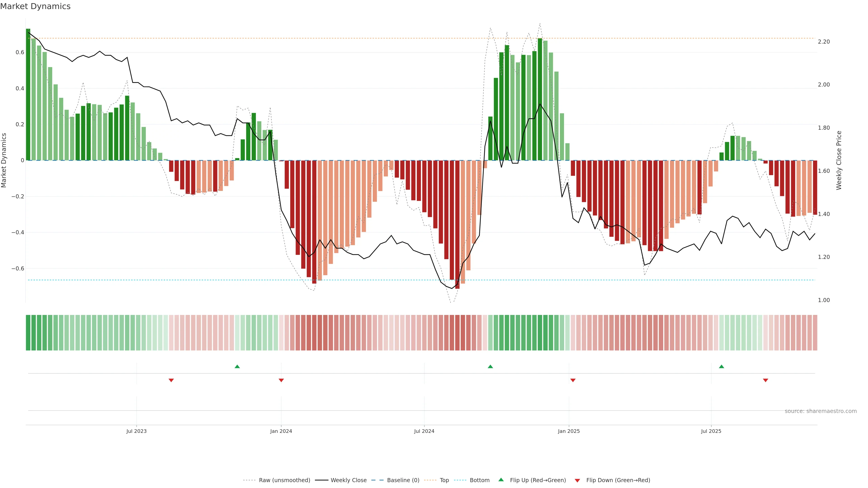Image resolution: width=868 pixels, height=488 pixels.
Task: Click the last red Flip Down triangle in late 2025
Action: [x=766, y=380]
